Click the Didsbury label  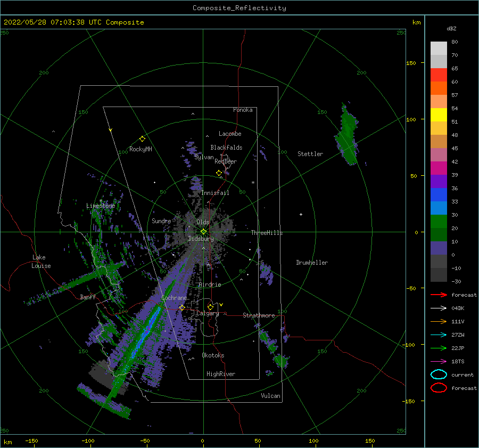click(201, 239)
